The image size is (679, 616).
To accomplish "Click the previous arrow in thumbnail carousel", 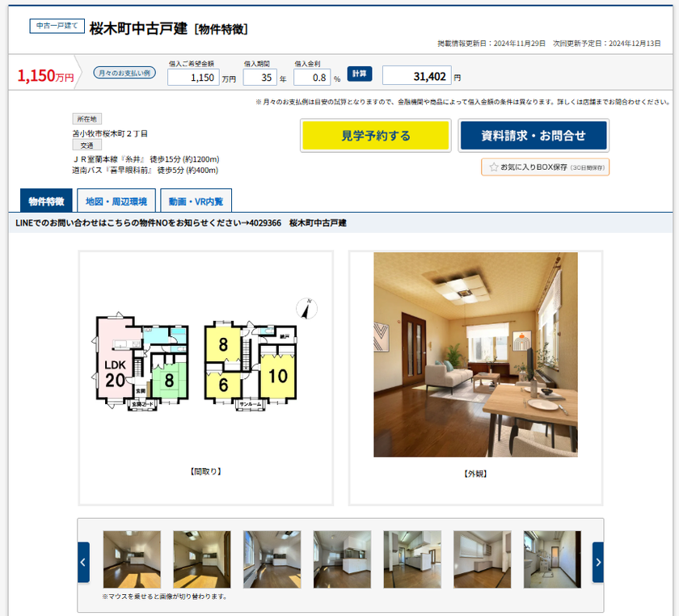I will (x=83, y=563).
